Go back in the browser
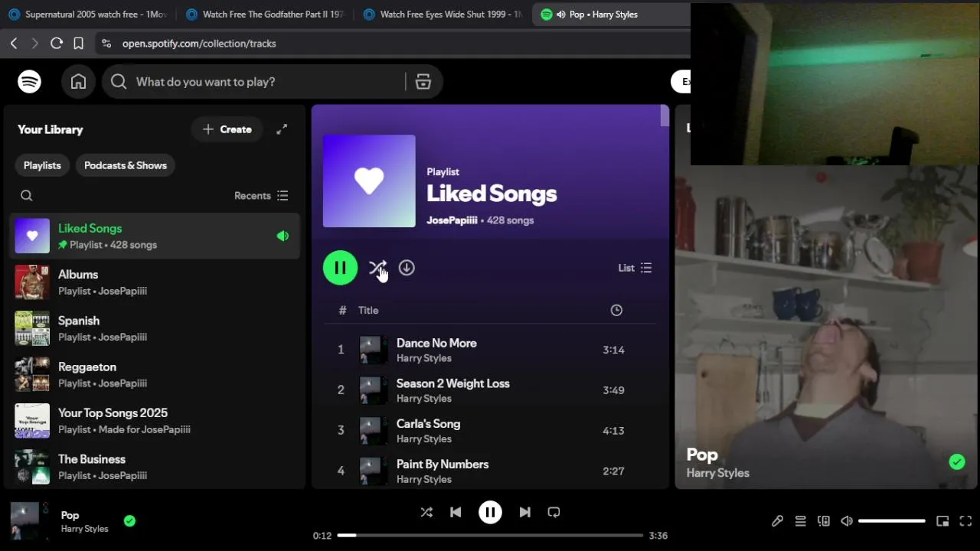Image resolution: width=980 pixels, height=551 pixels. point(14,44)
